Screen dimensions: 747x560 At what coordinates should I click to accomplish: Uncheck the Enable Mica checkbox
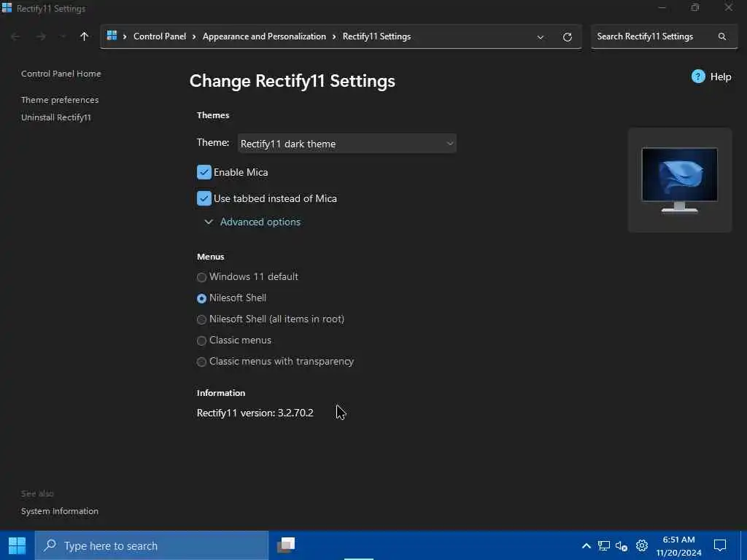[x=204, y=172]
